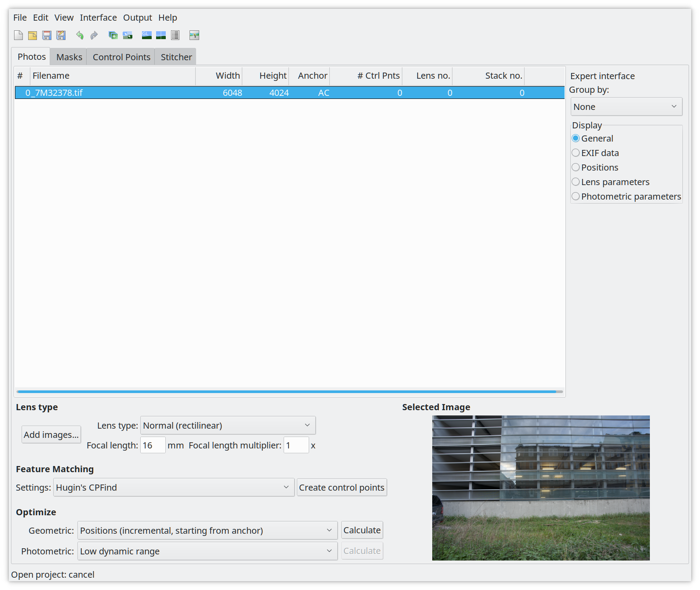Image resolution: width=700 pixels, height=590 pixels.
Task: Click the panorama tripod toolbar icon
Action: point(194,35)
